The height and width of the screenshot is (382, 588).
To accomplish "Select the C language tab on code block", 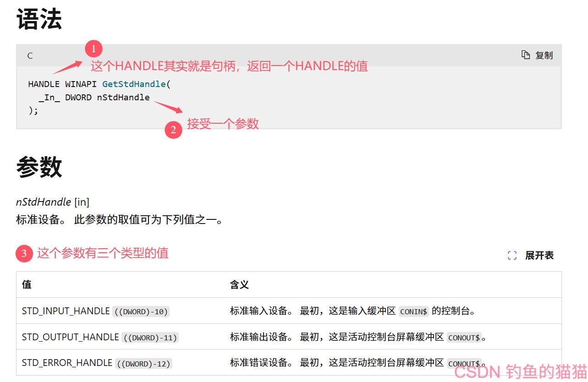I will click(29, 55).
